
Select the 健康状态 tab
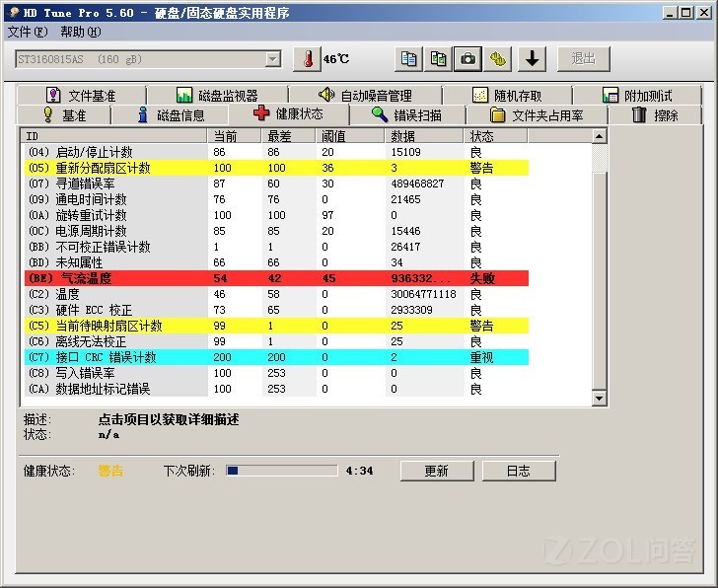[289, 113]
